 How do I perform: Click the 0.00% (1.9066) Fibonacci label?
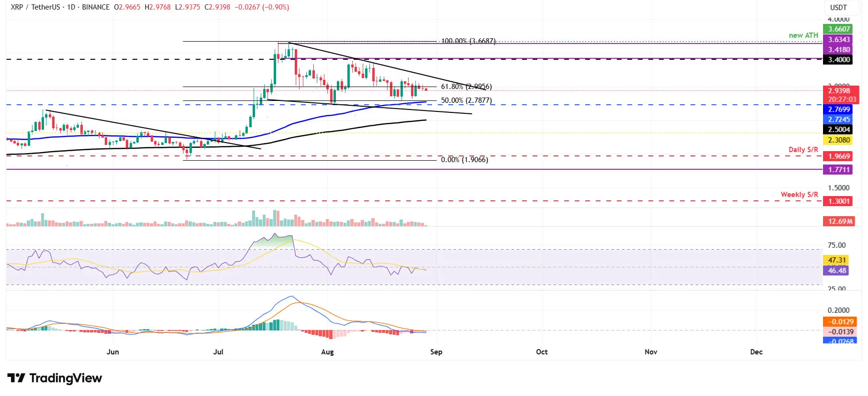(464, 160)
